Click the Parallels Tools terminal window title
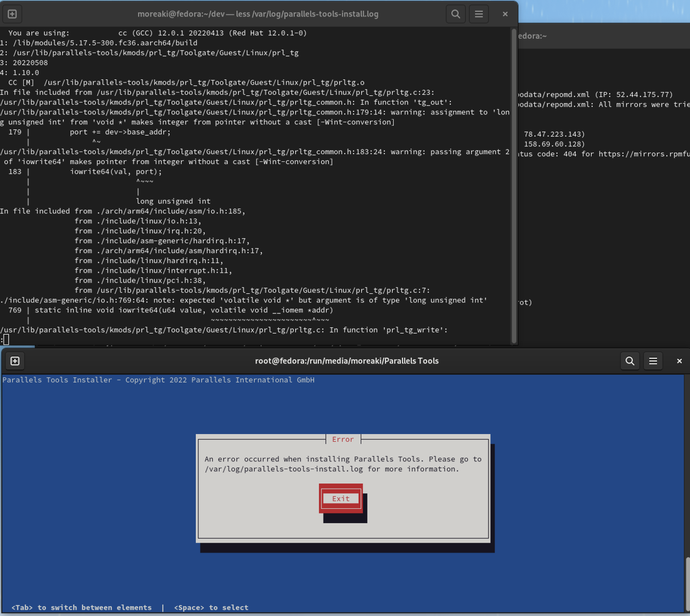 [x=347, y=361]
